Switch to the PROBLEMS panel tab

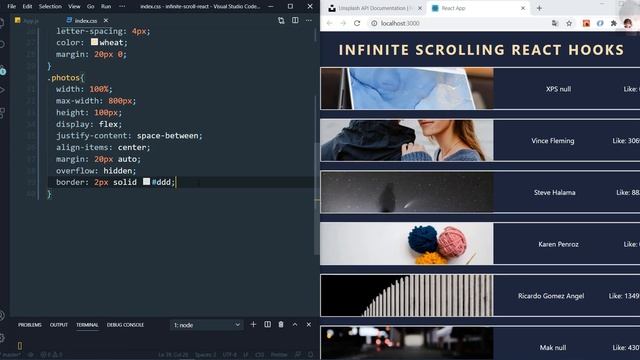30,325
